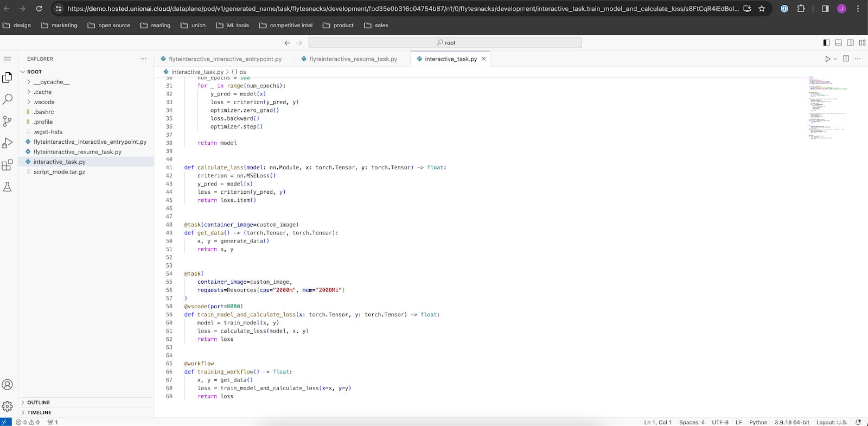Viewport: 868px width, 426px height.
Task: Open the Source Control view icon
Action: point(8,121)
